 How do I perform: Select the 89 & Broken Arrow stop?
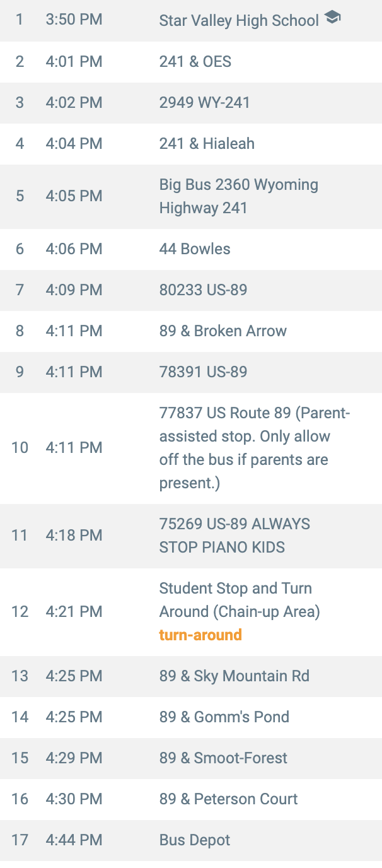coord(223,331)
